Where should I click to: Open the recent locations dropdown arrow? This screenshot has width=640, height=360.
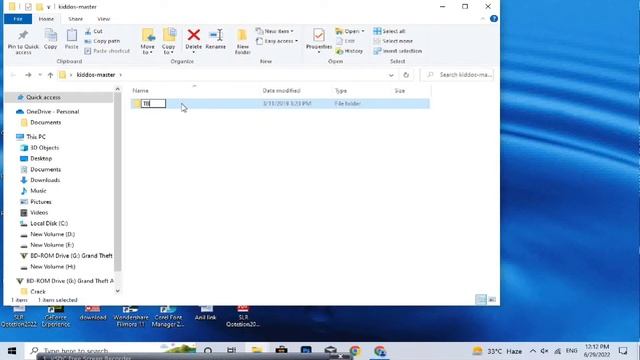click(x=40, y=75)
